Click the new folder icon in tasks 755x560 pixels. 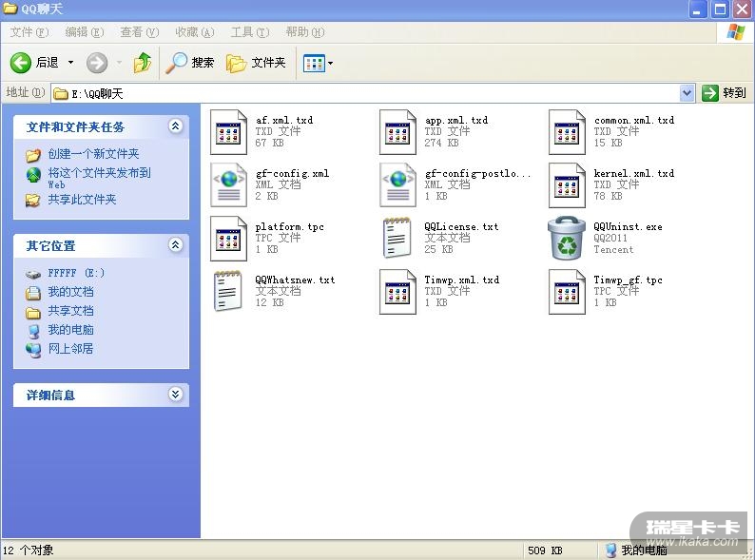(x=33, y=155)
